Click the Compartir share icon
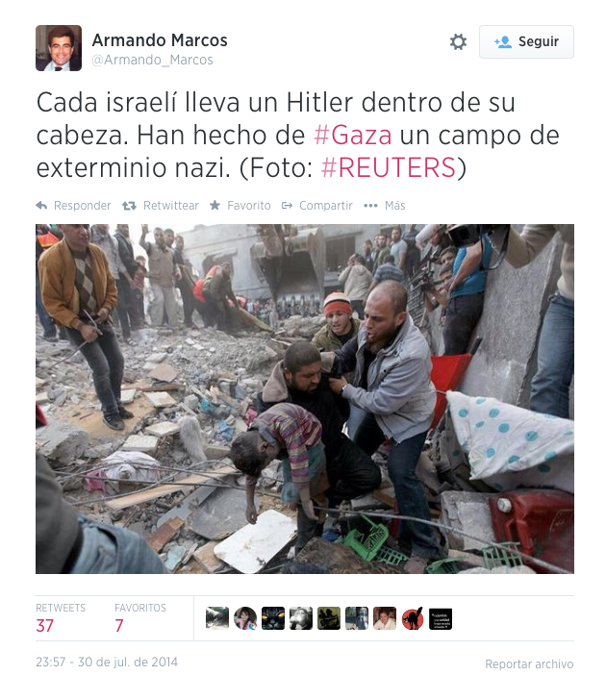The height and width of the screenshot is (700, 606). pos(287,206)
